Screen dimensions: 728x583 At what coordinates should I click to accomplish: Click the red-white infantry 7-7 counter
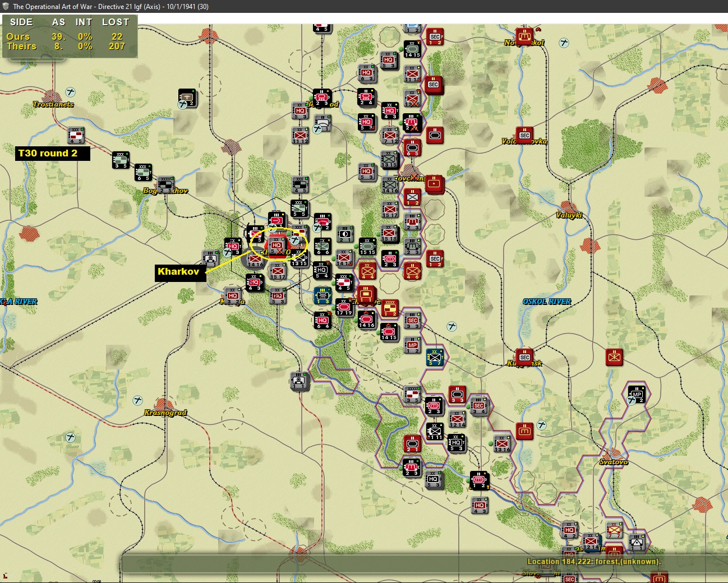[614, 530]
